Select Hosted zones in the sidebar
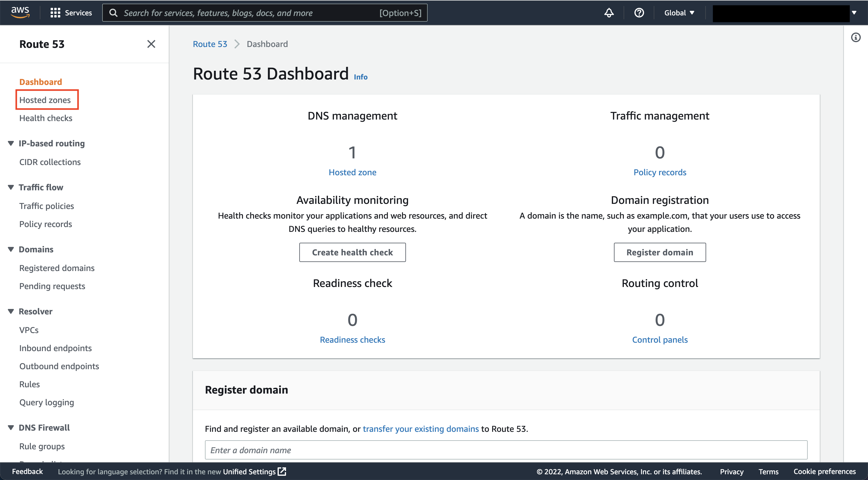Screen dimensions: 868x480 coord(45,100)
